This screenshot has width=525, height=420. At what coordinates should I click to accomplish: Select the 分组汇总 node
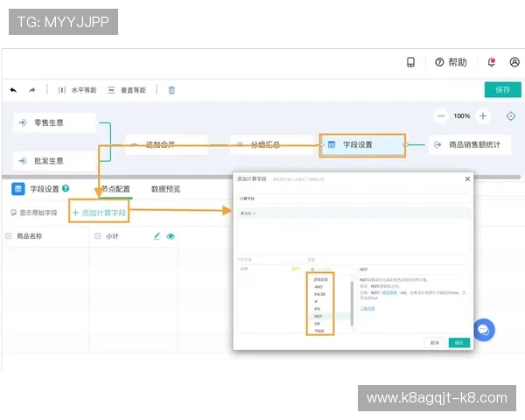tap(271, 144)
